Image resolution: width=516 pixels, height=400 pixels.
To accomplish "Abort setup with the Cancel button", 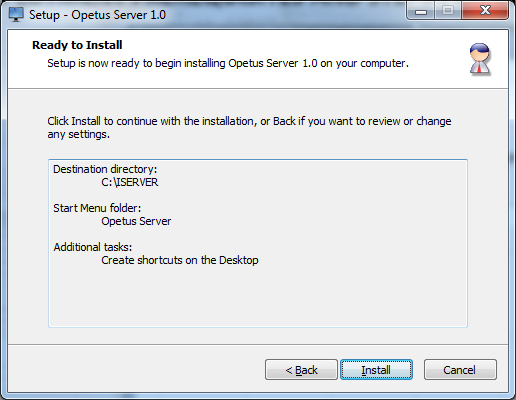I will click(460, 370).
